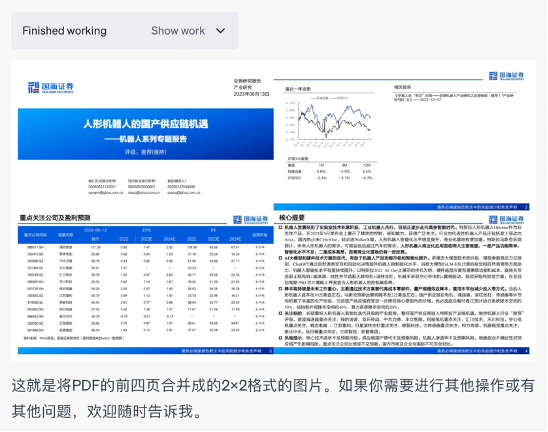
Task: Click the reply text starting 这就是将PDF
Action: [x=273, y=398]
